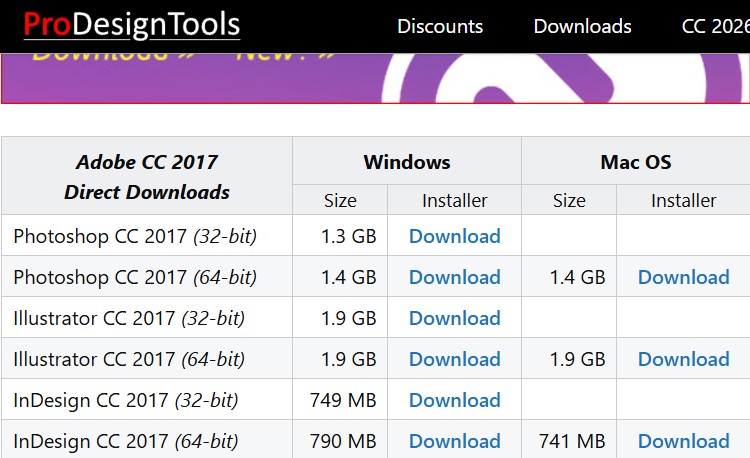Viewport: 750px width, 458px height.
Task: Click the Windows column header
Action: 407,162
